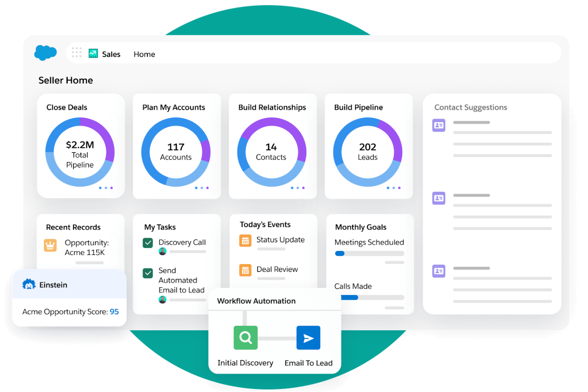Screen dimensions: 588x392
Task: Click the Acme Opportunity Score value 95
Action: pyautogui.click(x=114, y=311)
